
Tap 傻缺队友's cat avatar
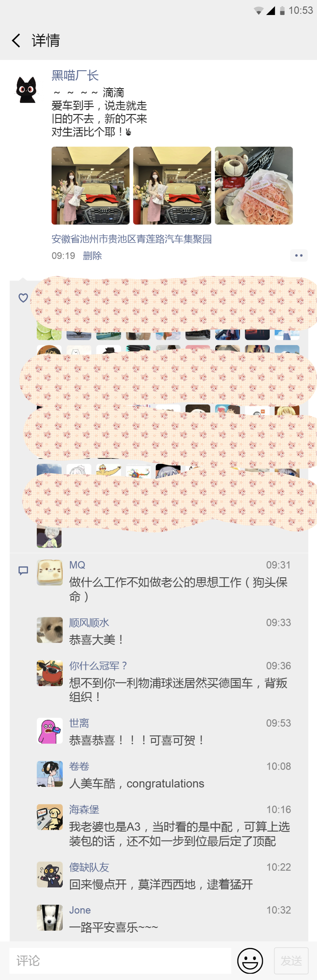click(x=49, y=874)
